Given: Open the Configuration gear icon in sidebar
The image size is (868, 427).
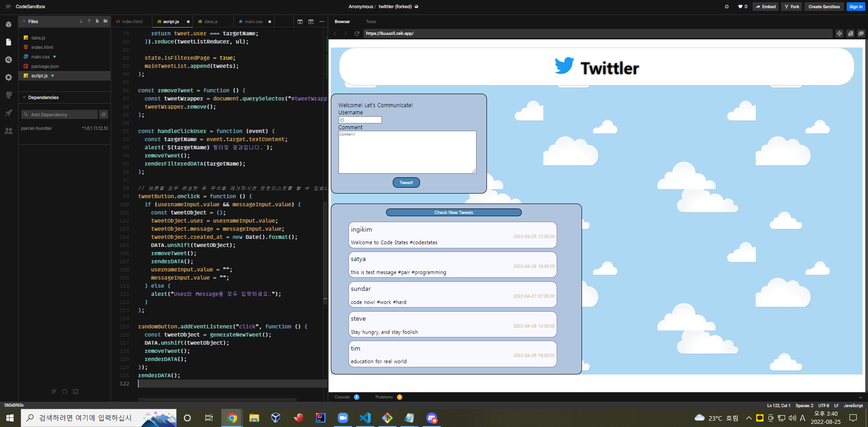Looking at the screenshot, I should pos(9,77).
